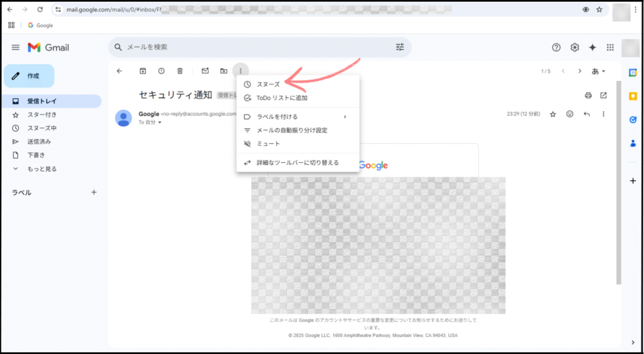Open Gmail support help icon
The height and width of the screenshot is (354, 644).
pos(556,48)
